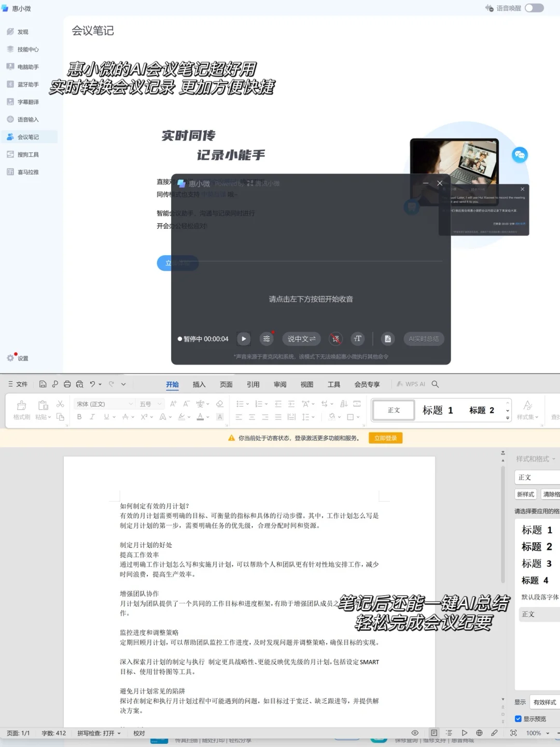
Task: Click the 立即登录 button
Action: pos(386,438)
